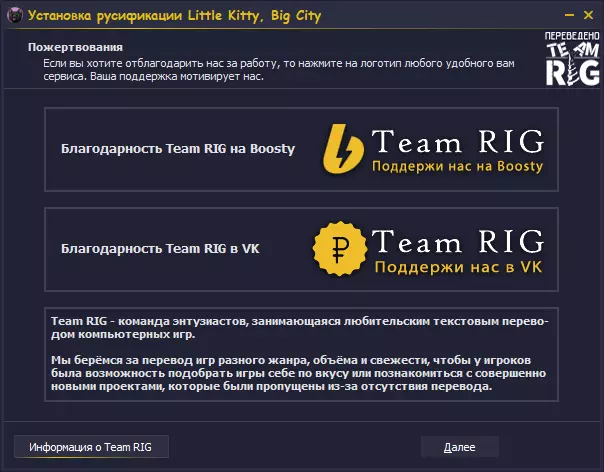The width and height of the screenshot is (604, 472).
Task: Open 'Информация о Team RIG' button
Action: pos(91,447)
